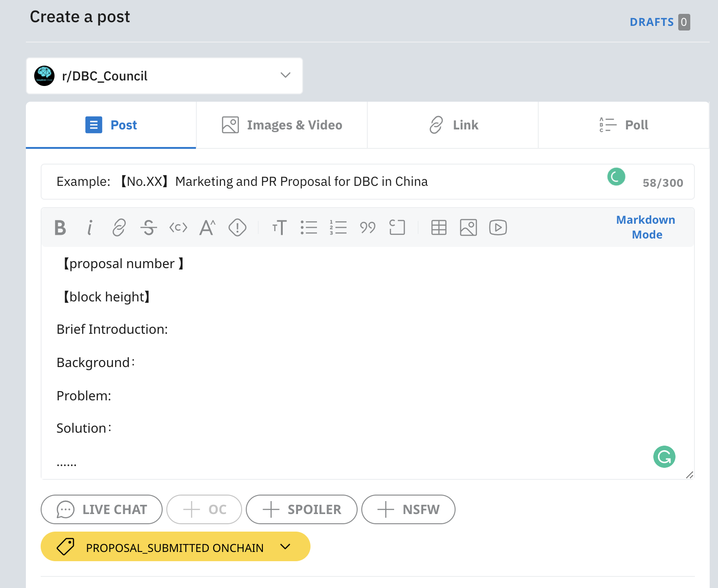Insert a numbered list
718x588 pixels.
(x=338, y=227)
